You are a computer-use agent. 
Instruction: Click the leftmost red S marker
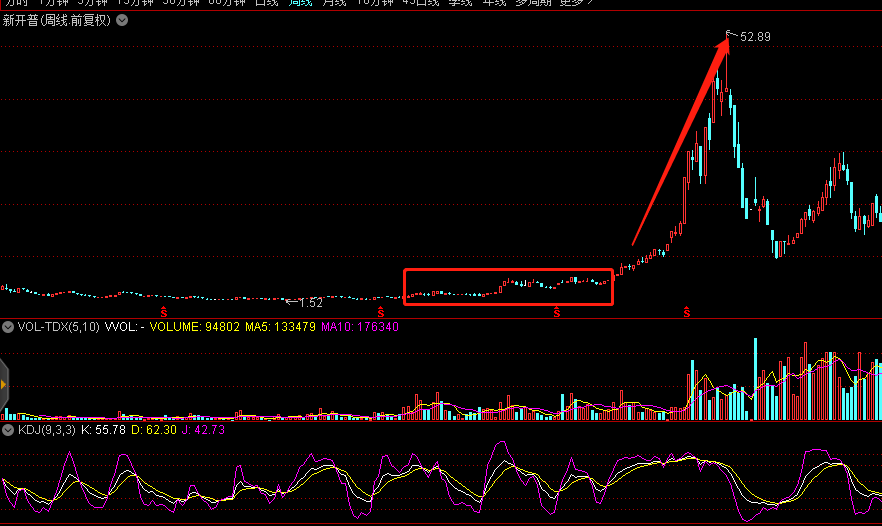tap(164, 313)
